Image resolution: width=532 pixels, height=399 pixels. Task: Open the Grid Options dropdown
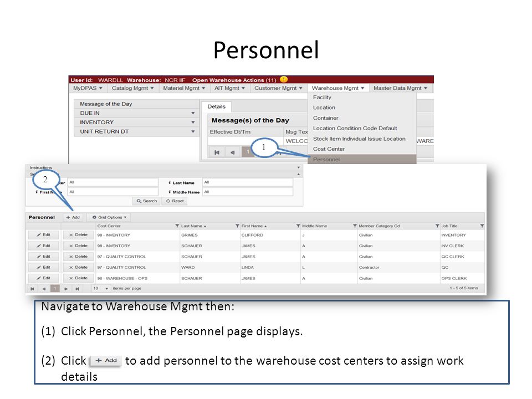(x=109, y=217)
